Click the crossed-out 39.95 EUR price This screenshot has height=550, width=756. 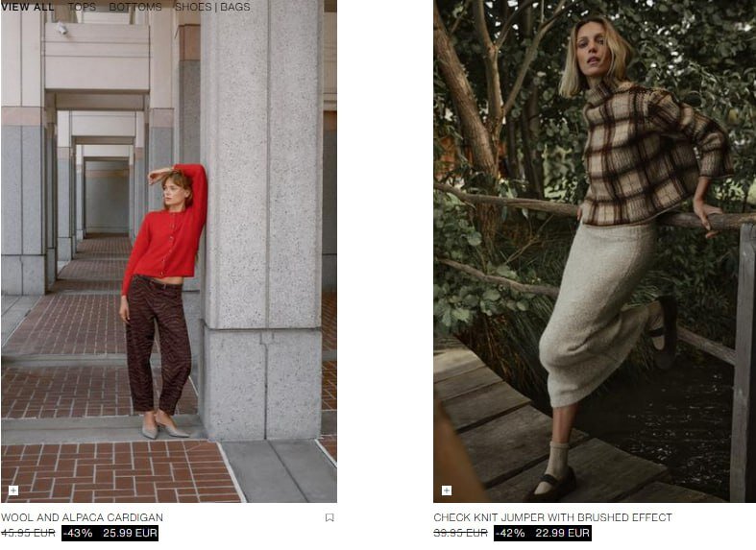coord(460,533)
